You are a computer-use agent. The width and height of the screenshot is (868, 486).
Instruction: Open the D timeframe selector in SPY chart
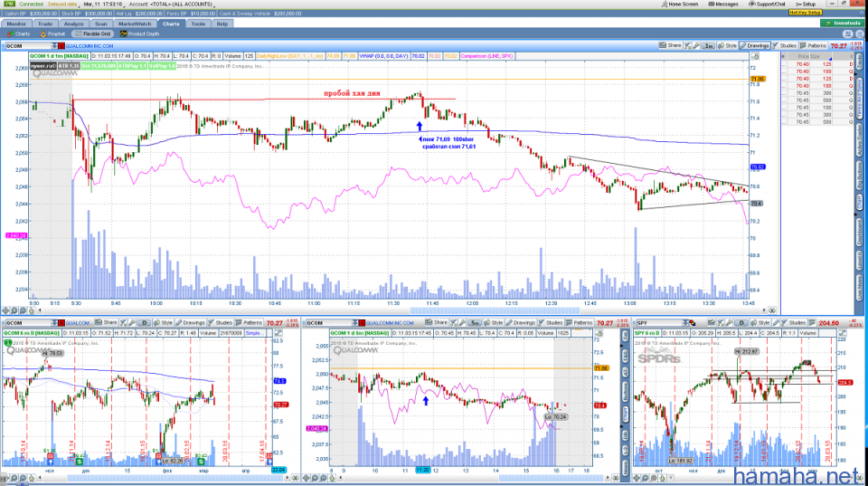(741, 322)
